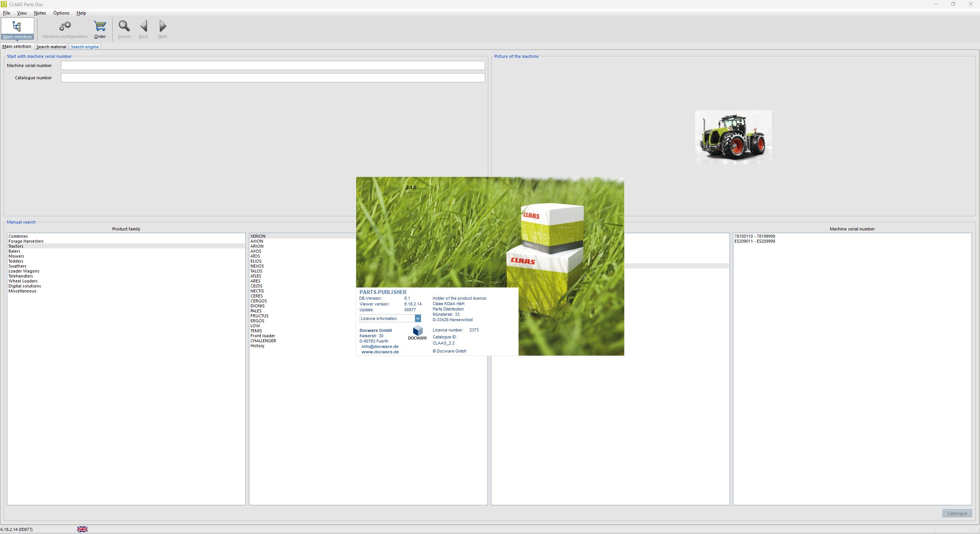Viewport: 980px width, 534px height.
Task: Open the Options menu
Action: 61,13
